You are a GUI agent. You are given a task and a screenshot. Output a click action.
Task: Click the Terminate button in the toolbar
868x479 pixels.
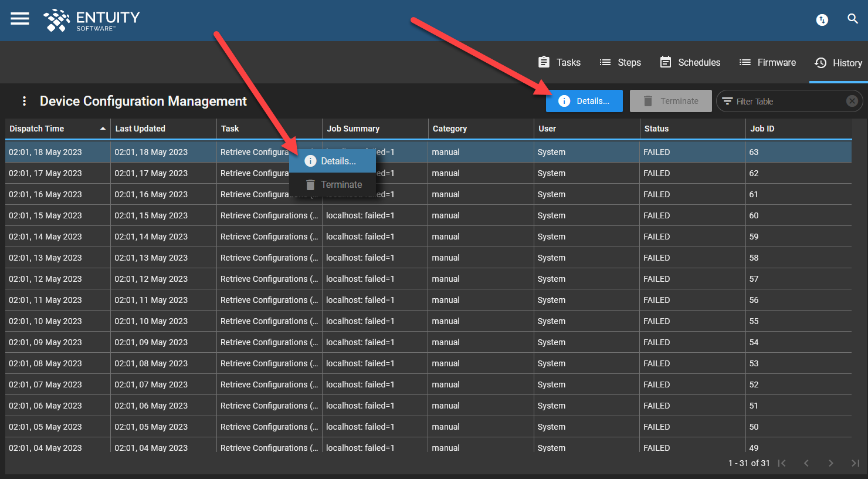click(670, 100)
